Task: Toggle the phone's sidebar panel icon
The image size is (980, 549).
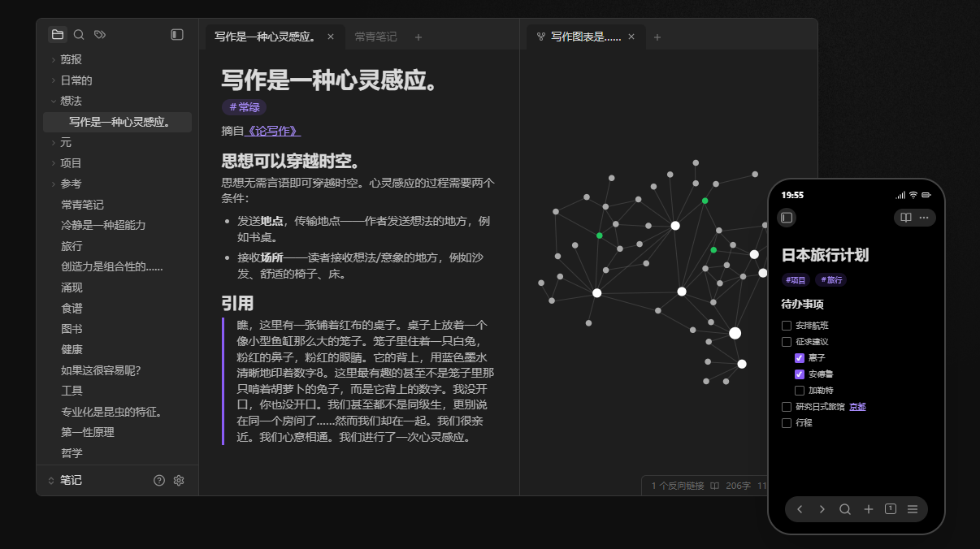Action: [x=787, y=218]
